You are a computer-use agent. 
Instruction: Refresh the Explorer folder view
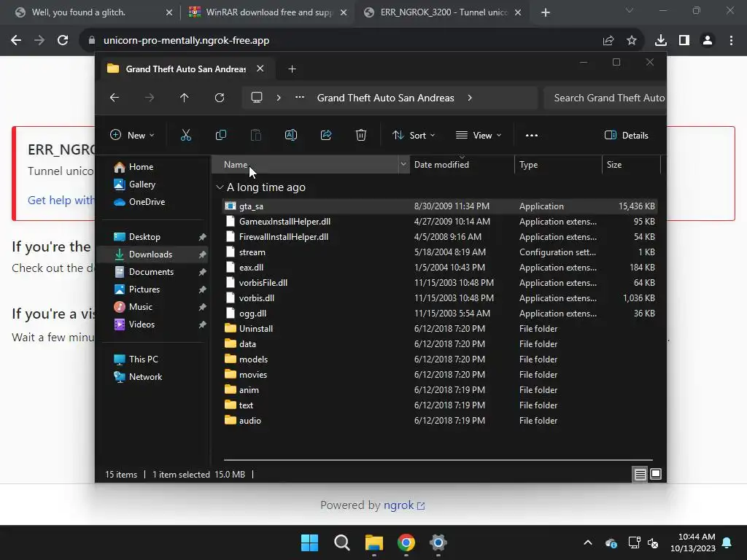220,98
